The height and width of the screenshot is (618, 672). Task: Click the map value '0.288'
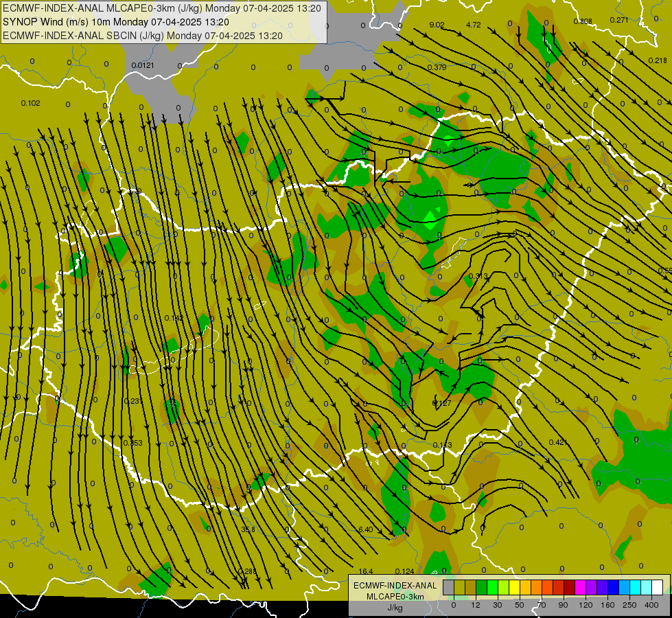tap(247, 571)
